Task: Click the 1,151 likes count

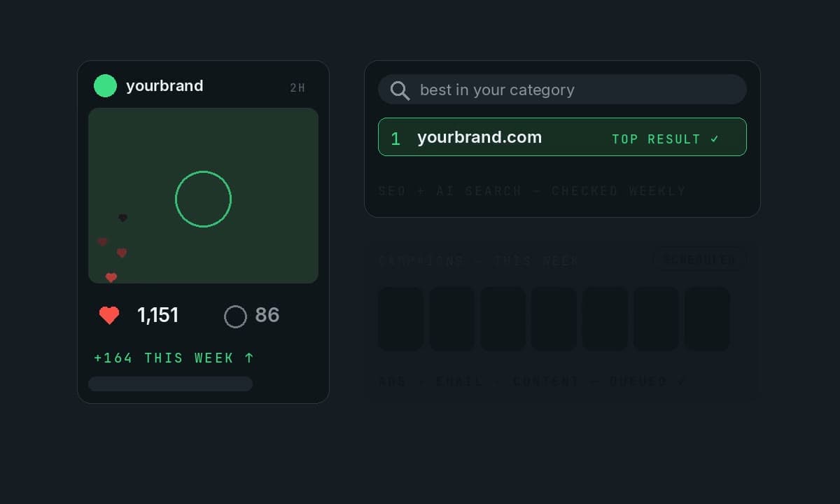Action: 158,316
